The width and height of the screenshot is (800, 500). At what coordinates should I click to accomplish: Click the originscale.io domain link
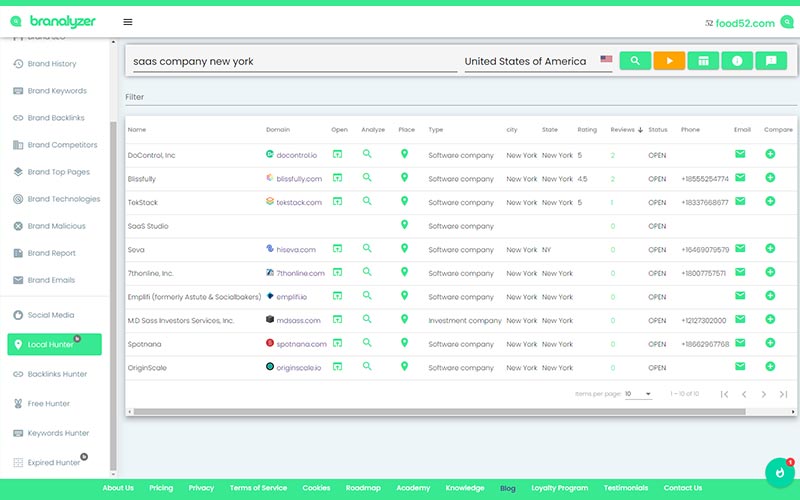pos(298,368)
